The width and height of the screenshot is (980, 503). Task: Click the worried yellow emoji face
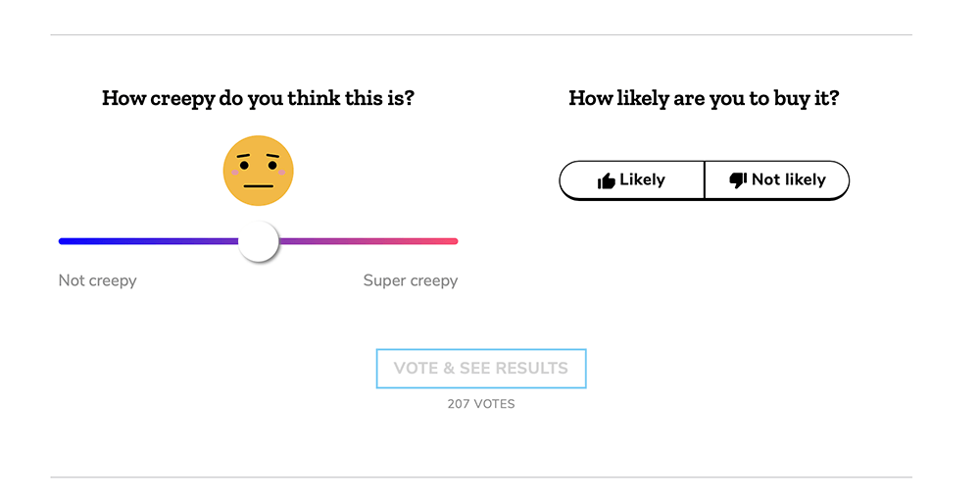pyautogui.click(x=258, y=171)
